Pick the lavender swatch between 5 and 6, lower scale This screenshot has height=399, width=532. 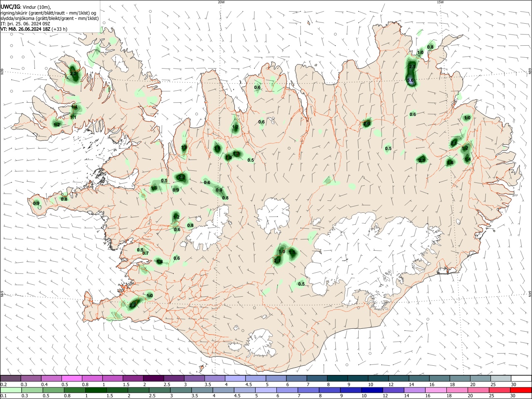click(266, 390)
